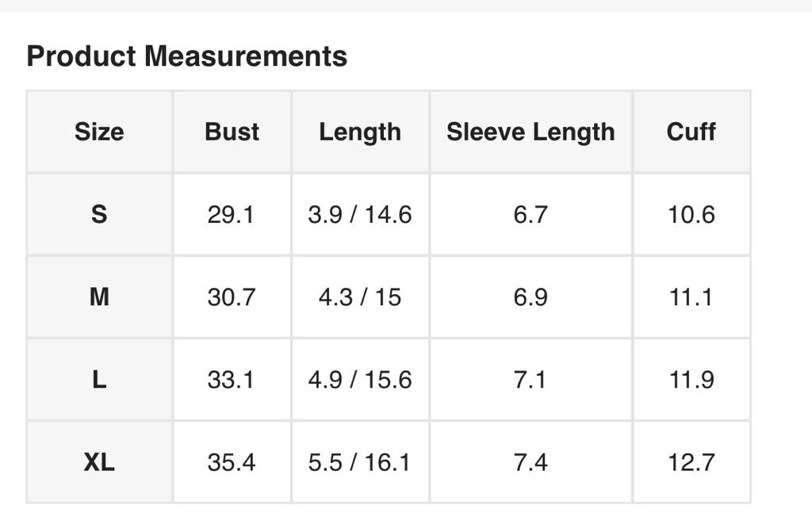Click the Cuff column header
Viewport: 812px width, 513px height.
pos(691,132)
